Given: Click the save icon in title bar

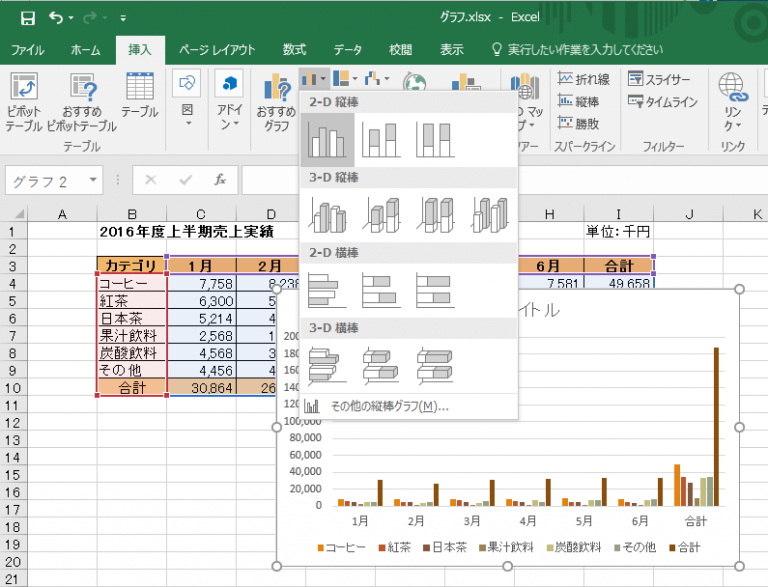Looking at the screenshot, I should (27, 18).
